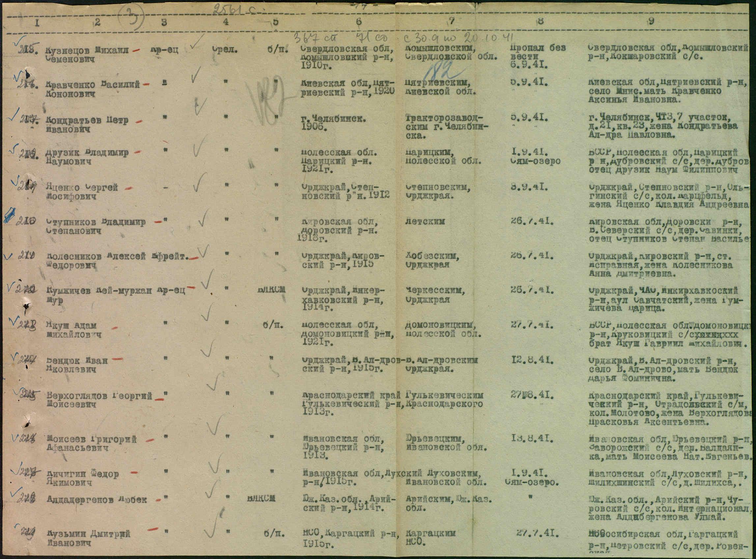Click the name "Кичигин Федор Якимович"
This screenshot has height=559, width=756.
pos(82,478)
